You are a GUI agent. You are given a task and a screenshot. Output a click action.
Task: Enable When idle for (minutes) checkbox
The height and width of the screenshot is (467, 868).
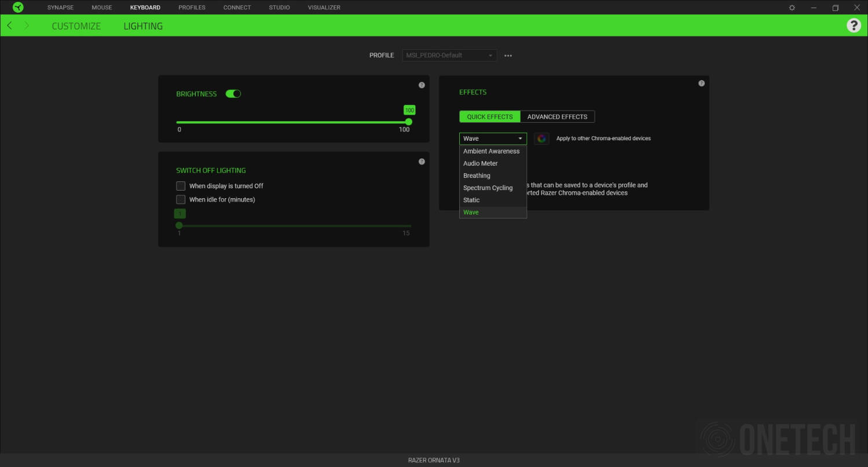181,199
